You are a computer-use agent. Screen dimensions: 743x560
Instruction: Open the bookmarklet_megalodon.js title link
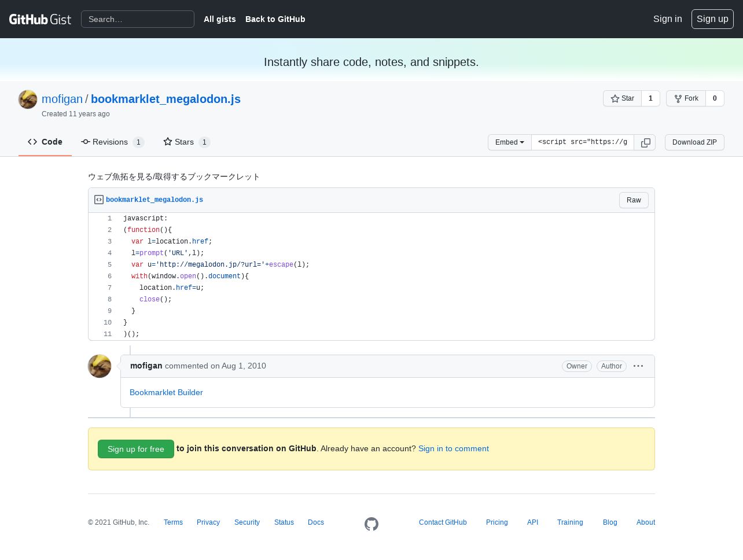tap(165, 99)
